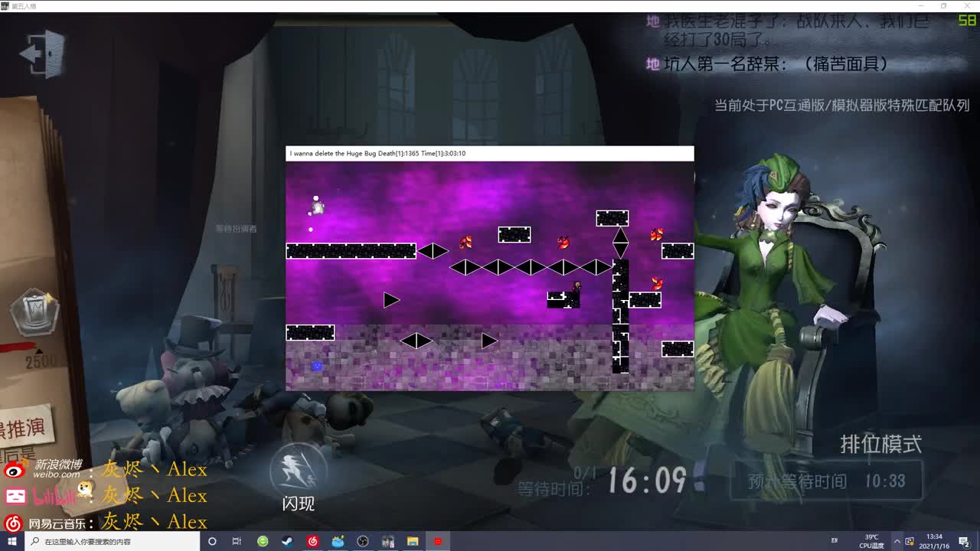
Task: Open Cortana from the taskbar
Action: 212,541
